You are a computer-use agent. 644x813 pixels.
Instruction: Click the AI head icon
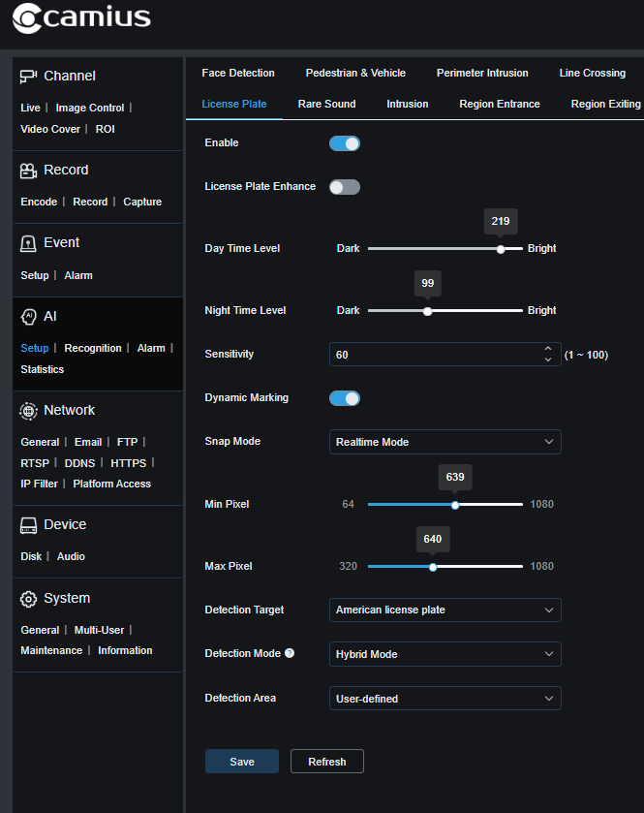click(x=28, y=316)
